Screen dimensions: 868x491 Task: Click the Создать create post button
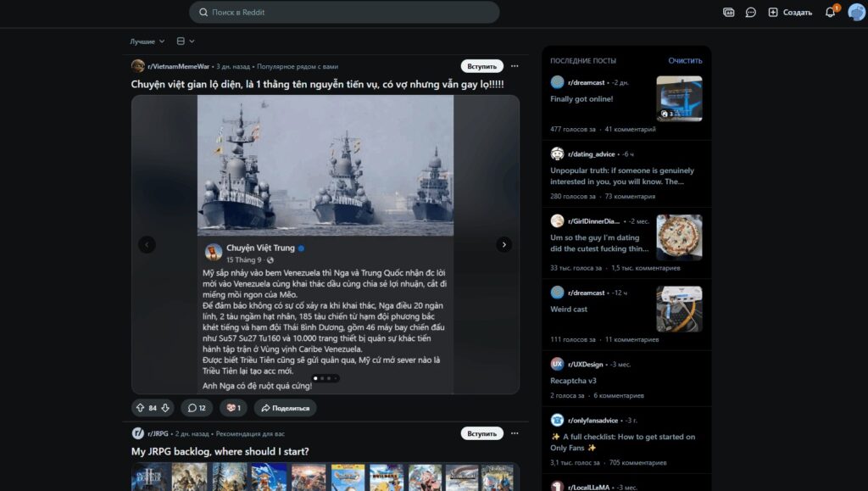click(790, 12)
